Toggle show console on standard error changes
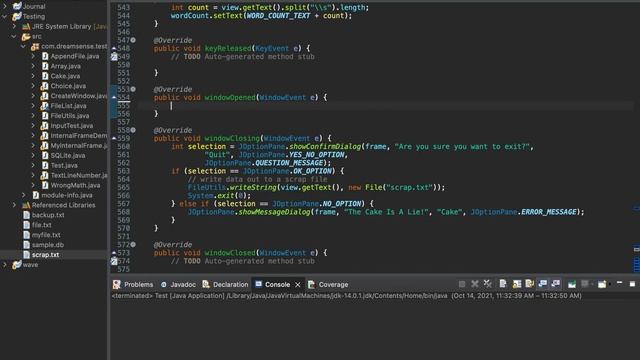Screen dimensions: 640x360 (x=556, y=284)
